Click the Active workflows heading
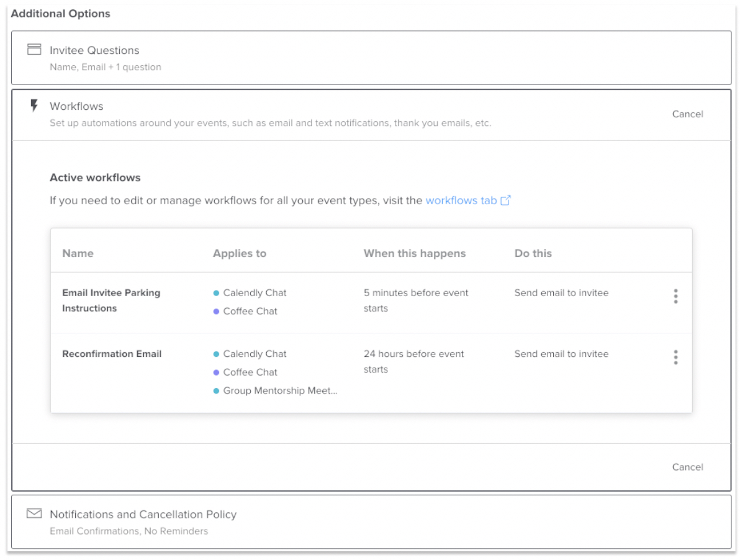740x560 pixels. click(x=95, y=178)
